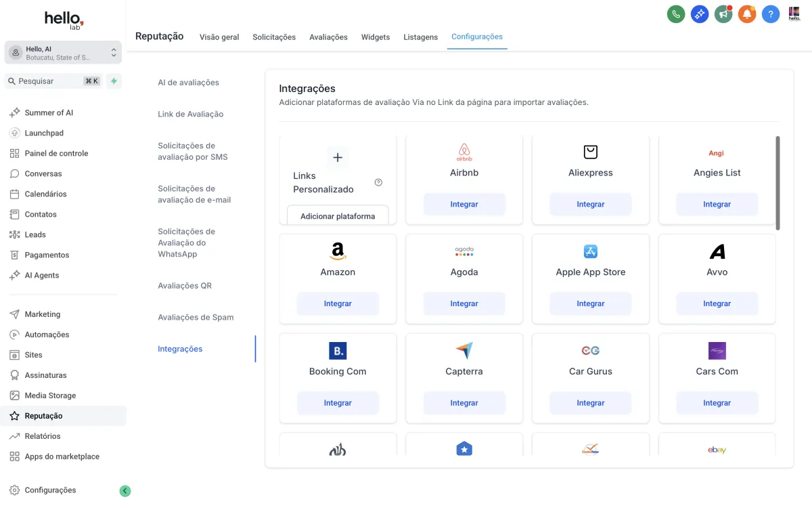812x508 pixels.
Task: Open Solicitações de avaliação por SMS
Action: (x=193, y=151)
